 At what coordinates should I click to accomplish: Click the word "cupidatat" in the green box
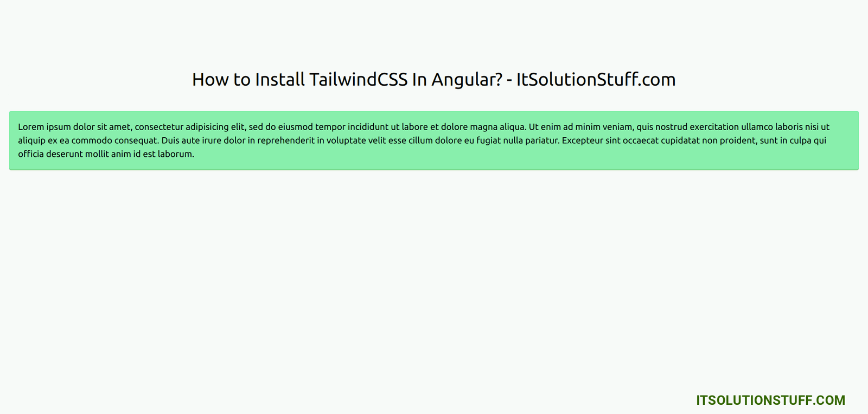pos(680,141)
